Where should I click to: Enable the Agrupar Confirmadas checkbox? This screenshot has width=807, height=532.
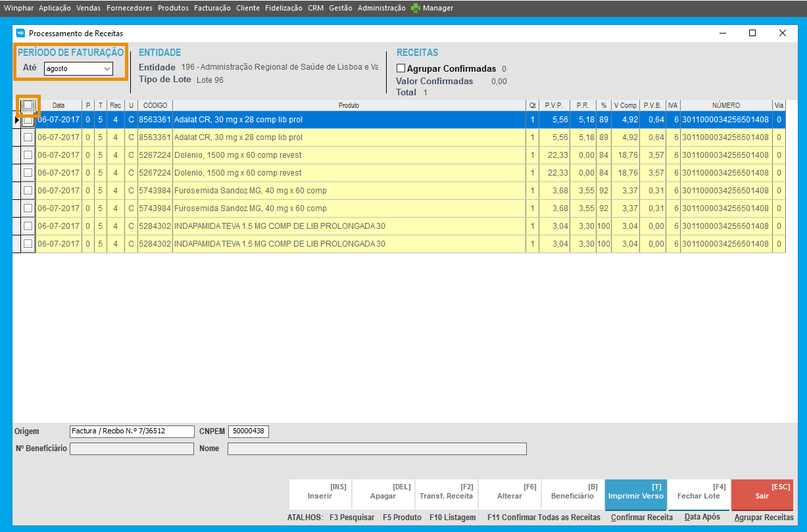click(x=401, y=68)
